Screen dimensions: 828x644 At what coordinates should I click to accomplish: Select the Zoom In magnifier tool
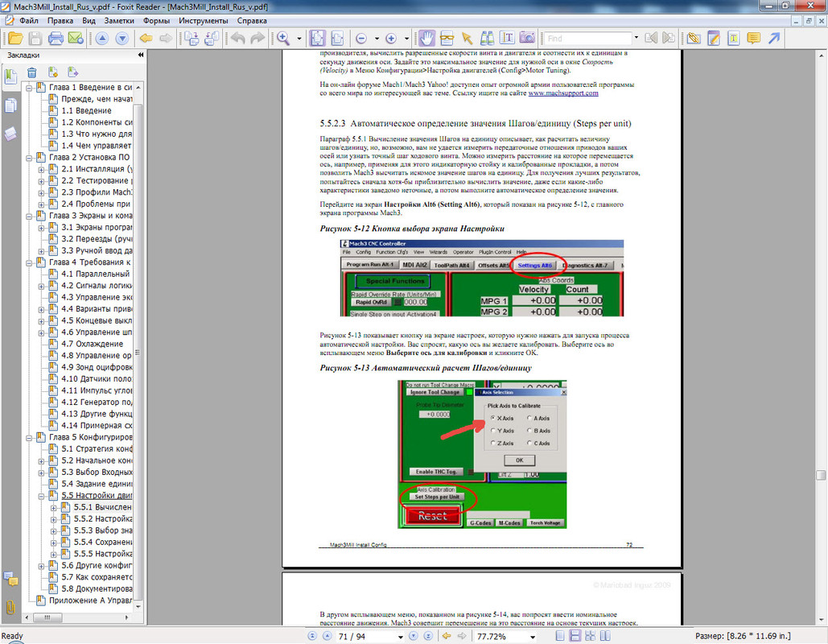(x=283, y=39)
